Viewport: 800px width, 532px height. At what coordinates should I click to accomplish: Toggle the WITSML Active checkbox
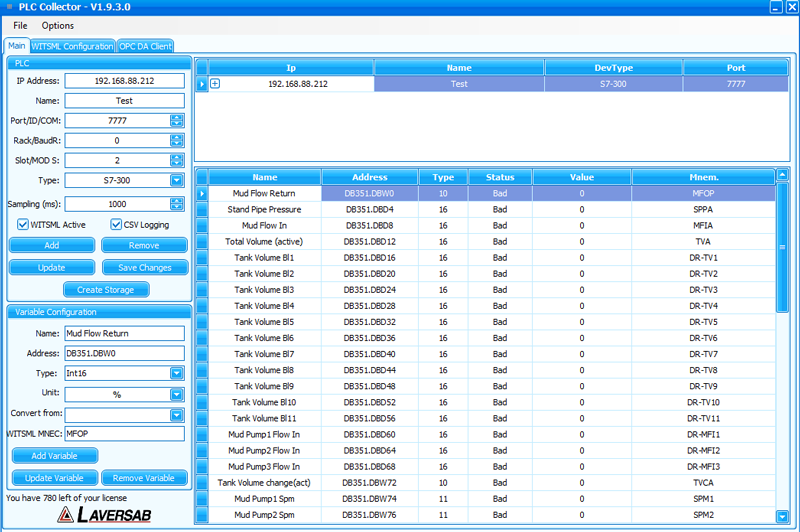[x=23, y=225]
